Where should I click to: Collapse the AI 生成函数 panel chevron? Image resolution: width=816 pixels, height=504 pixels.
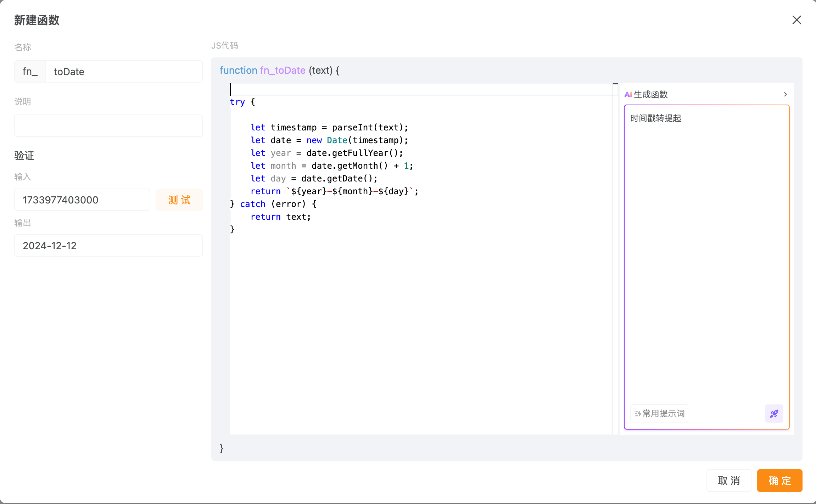[x=786, y=94]
